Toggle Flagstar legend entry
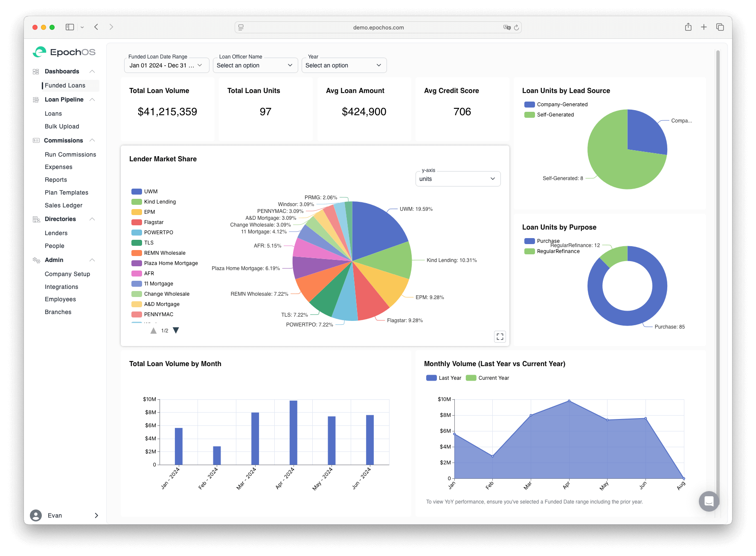 click(x=148, y=222)
